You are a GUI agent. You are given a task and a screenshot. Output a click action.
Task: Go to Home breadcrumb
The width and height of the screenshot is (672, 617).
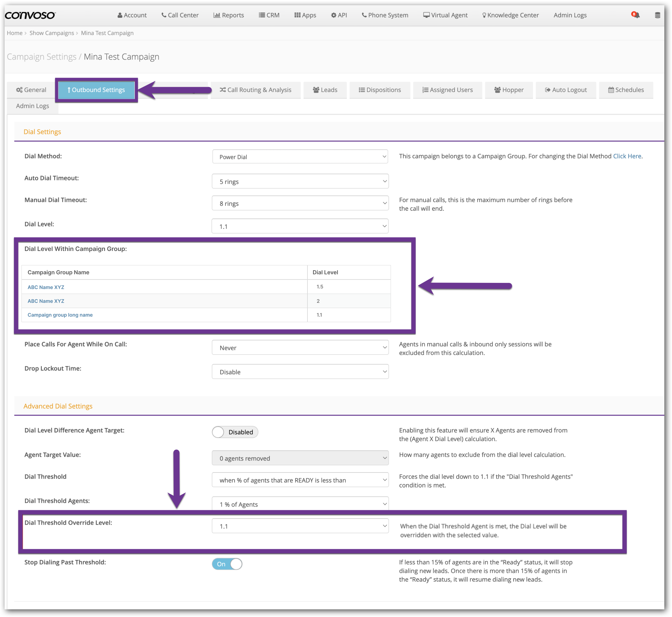[15, 33]
